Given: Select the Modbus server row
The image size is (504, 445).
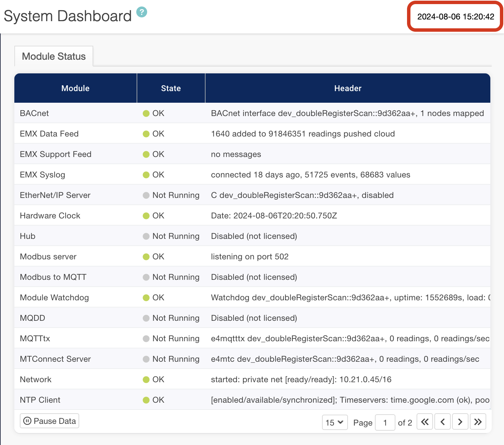Looking at the screenshot, I should [48, 257].
